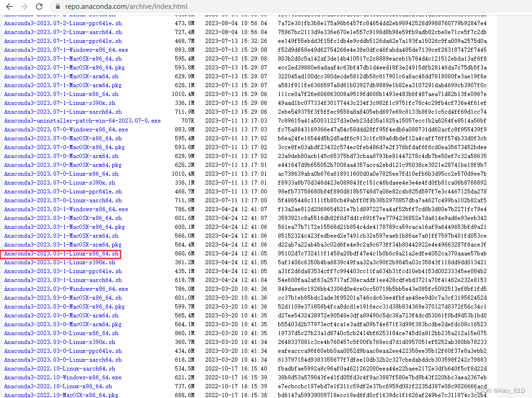Open Anaconda3-2023.07-1-Linux-ppc64le.sh link
The width and height of the screenshot is (532, 398).
pyautogui.click(x=63, y=41)
